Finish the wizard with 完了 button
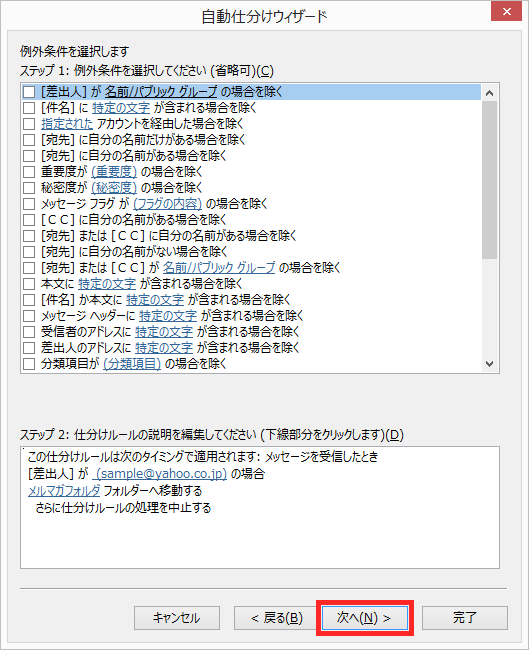Viewport: 529px width, 650px height. (x=465, y=618)
